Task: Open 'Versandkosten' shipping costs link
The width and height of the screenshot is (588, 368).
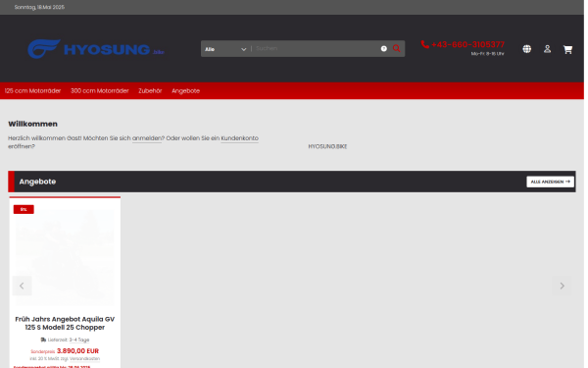Action: (x=84, y=359)
